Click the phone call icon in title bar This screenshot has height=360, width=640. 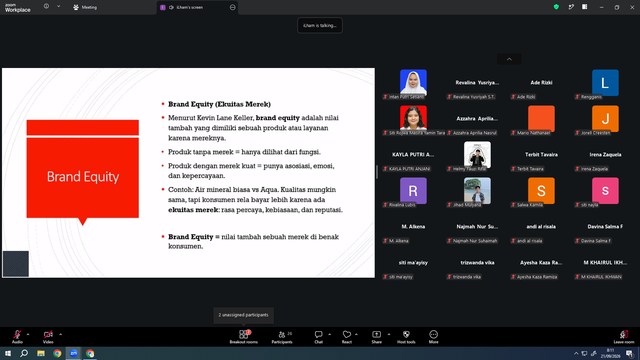pyautogui.click(x=571, y=7)
